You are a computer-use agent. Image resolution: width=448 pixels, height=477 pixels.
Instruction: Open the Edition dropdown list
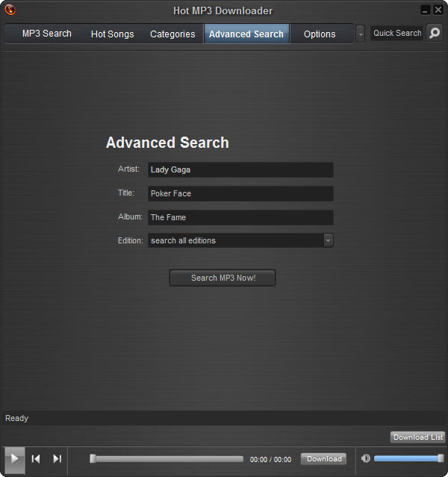click(328, 240)
